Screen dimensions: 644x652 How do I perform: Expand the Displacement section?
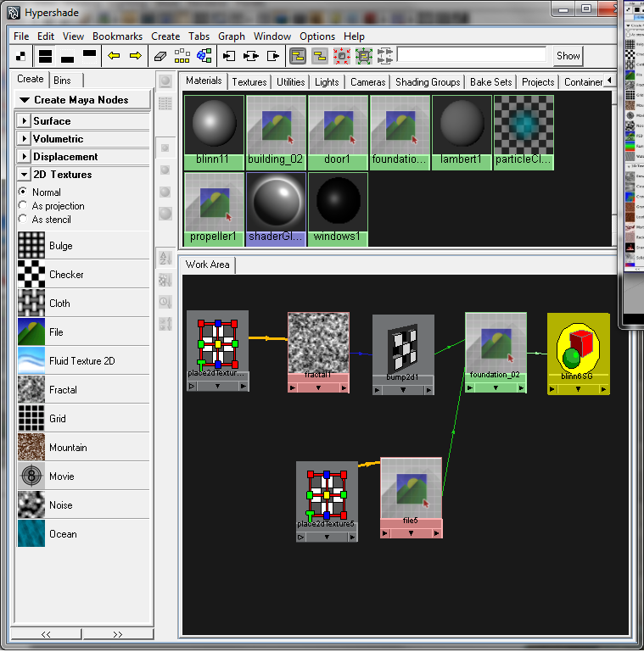[x=24, y=157]
